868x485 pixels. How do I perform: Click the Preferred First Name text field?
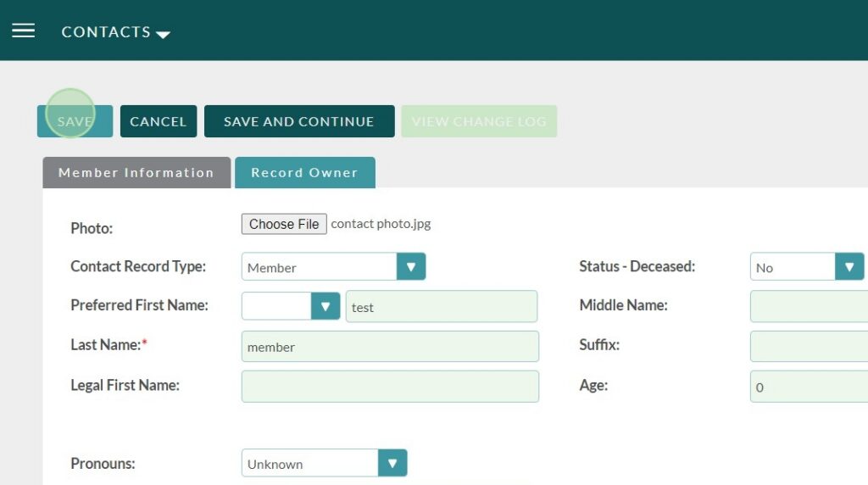pos(441,307)
